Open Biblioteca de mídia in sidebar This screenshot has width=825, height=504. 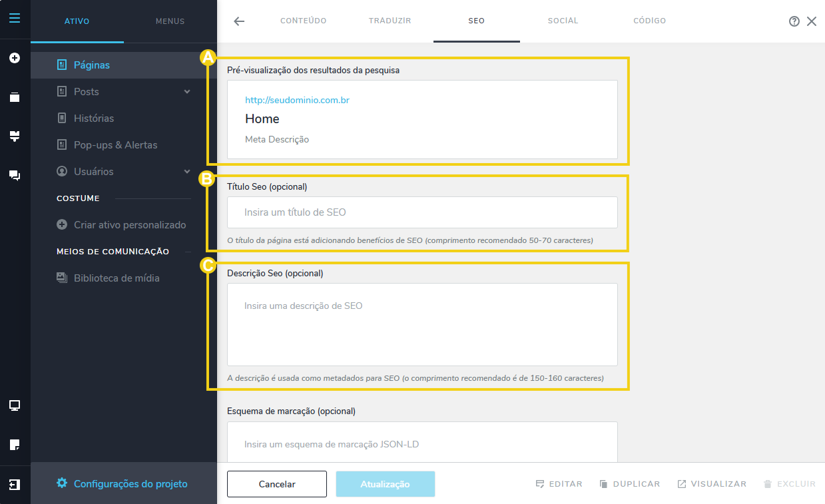click(x=117, y=278)
